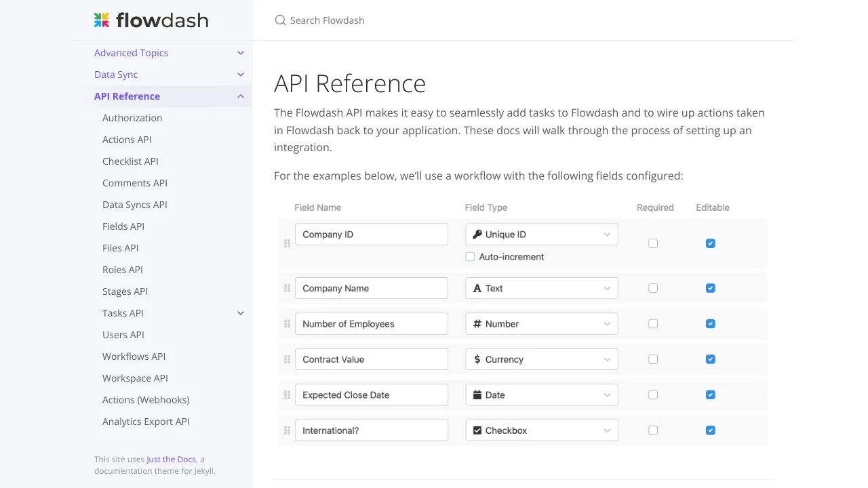Expand the Tasks API chevron
The height and width of the screenshot is (488, 868).
(x=241, y=313)
